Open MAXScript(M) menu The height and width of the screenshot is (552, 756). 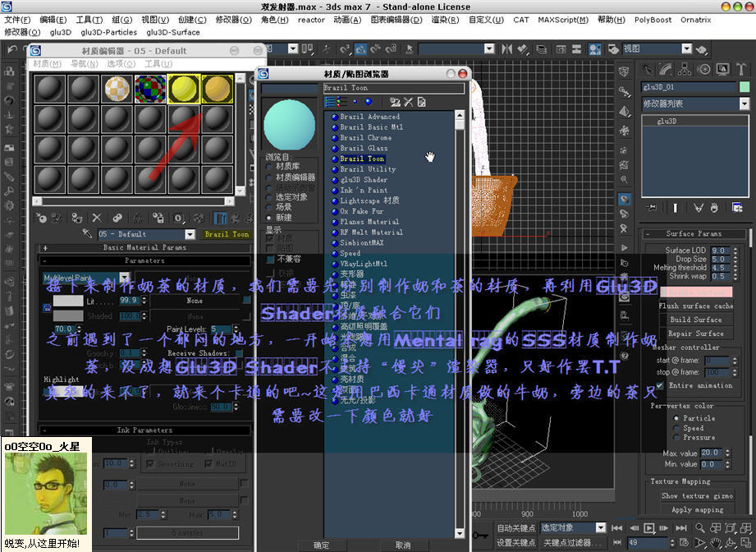[x=563, y=20]
